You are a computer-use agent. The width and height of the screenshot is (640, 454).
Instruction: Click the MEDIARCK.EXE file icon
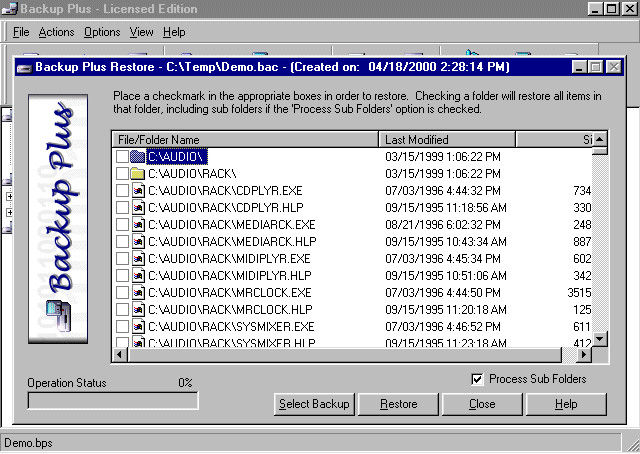coord(138,225)
